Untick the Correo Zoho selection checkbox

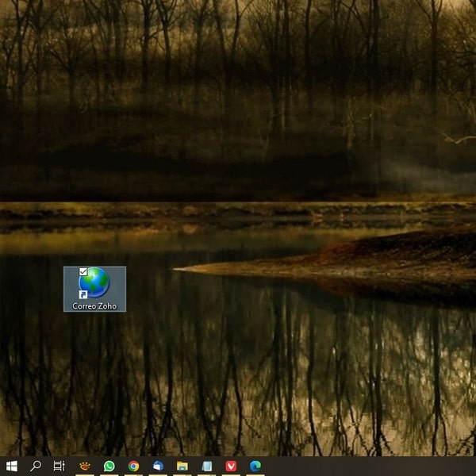click(x=83, y=271)
